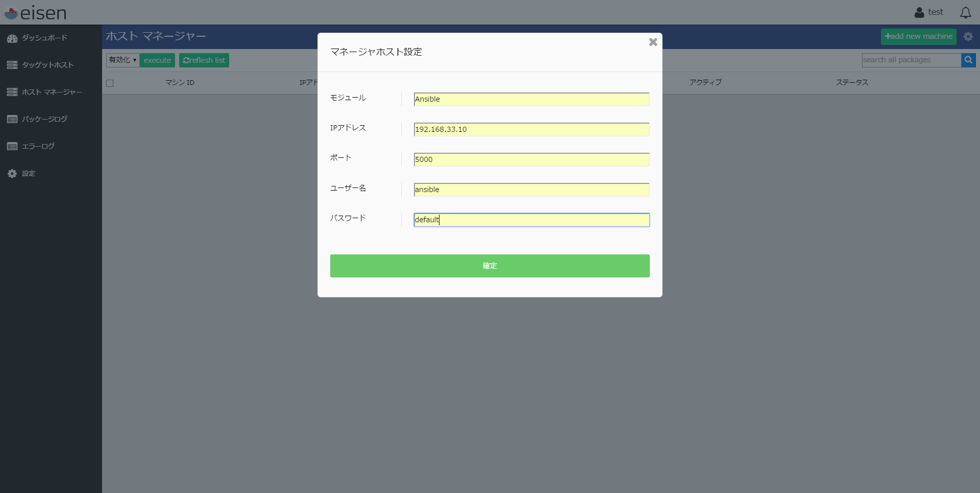Open host manager settings gear icon
The height and width of the screenshot is (493, 980).
pos(968,36)
